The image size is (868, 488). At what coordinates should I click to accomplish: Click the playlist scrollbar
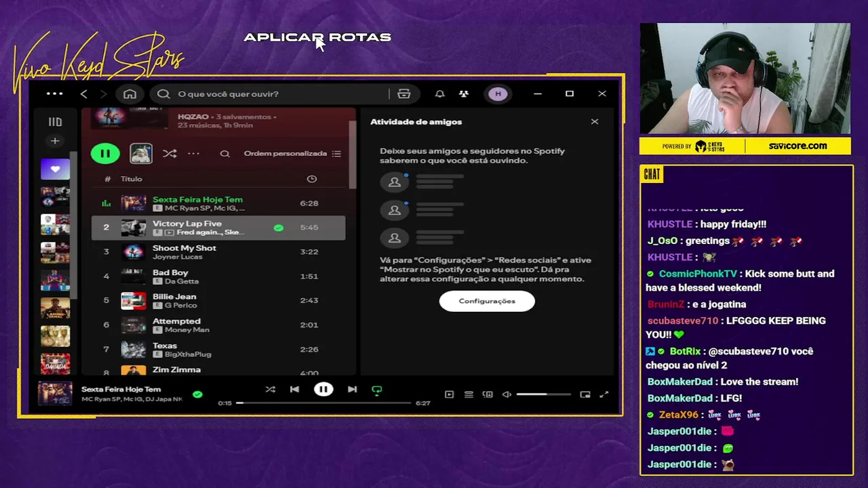(352, 156)
